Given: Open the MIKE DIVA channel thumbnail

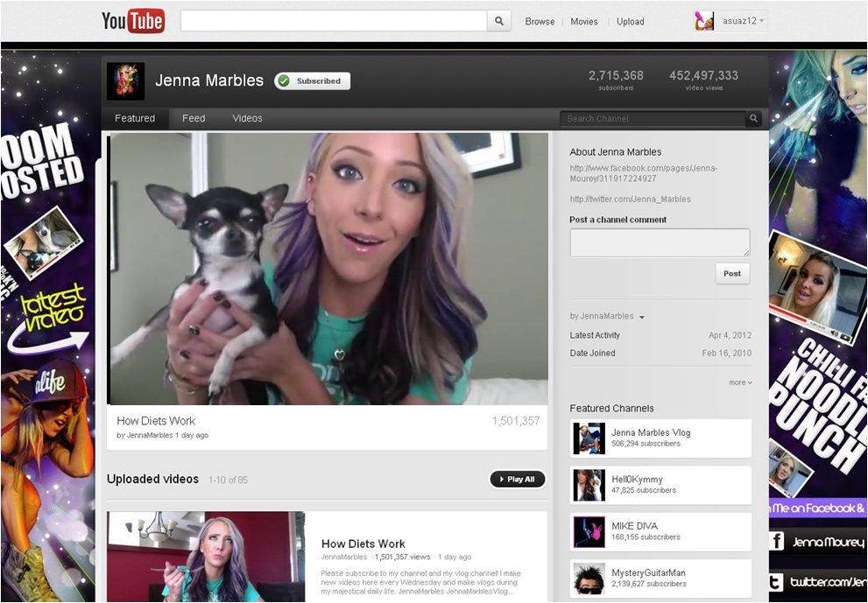Looking at the screenshot, I should tap(589, 532).
